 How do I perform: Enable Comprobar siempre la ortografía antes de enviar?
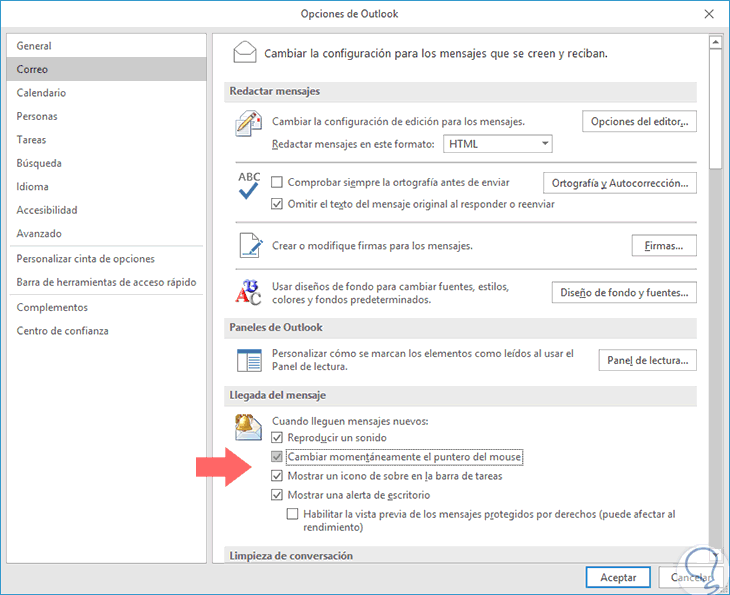tap(277, 182)
